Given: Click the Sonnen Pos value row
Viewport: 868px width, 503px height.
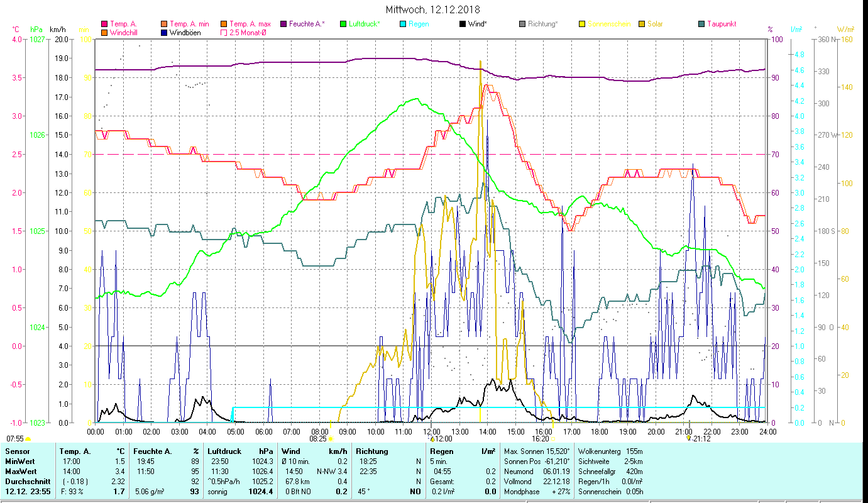Looking at the screenshot, I should 536,462.
